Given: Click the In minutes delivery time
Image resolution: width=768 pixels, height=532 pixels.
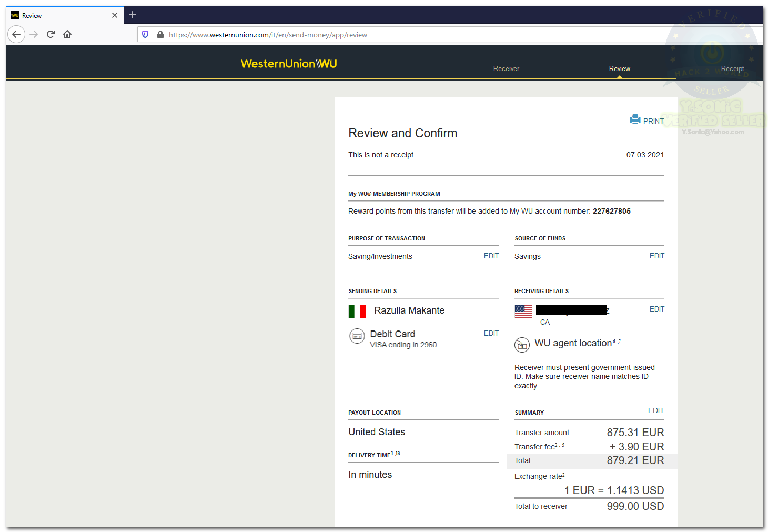Looking at the screenshot, I should [x=370, y=475].
